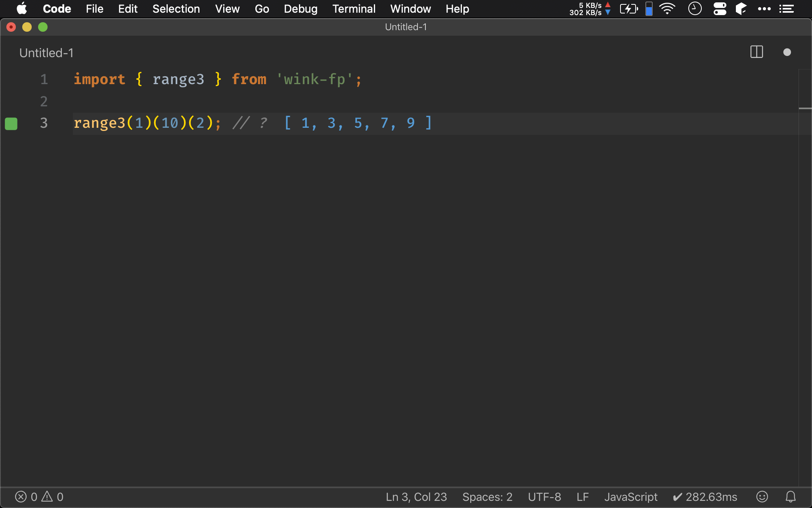Click the network speed indicator
Screen dimensions: 812x508
coord(590,9)
